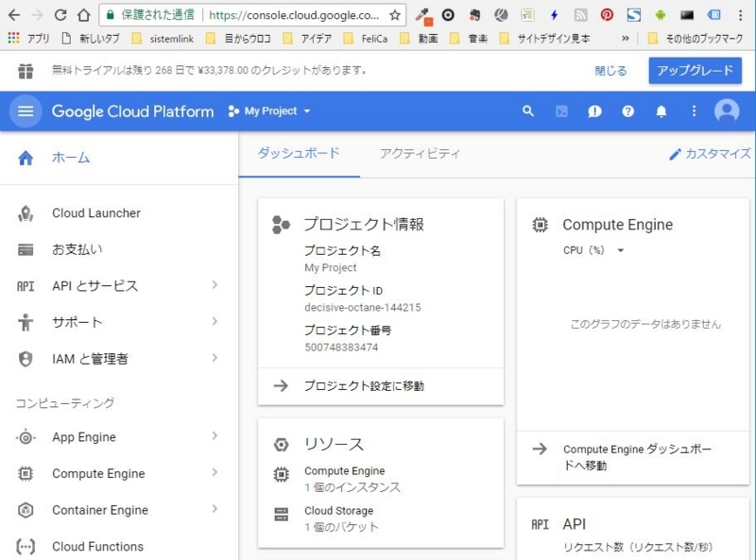756x560 pixels.
Task: Open the CPU (%) metric dropdown
Action: pyautogui.click(x=593, y=250)
